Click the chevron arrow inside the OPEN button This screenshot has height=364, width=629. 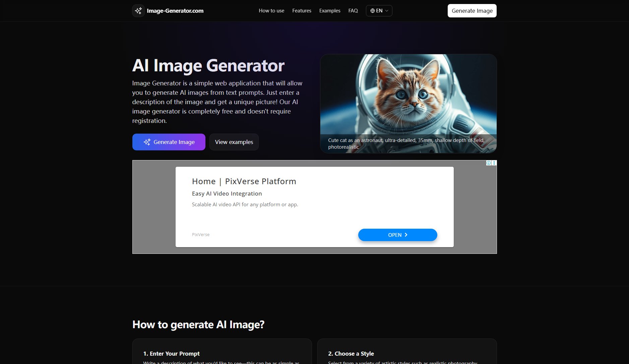pyautogui.click(x=406, y=235)
